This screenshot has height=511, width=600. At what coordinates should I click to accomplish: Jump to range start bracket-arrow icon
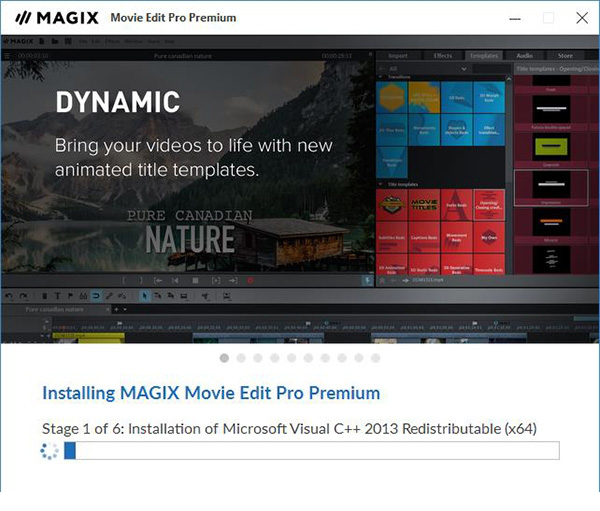tap(158, 281)
